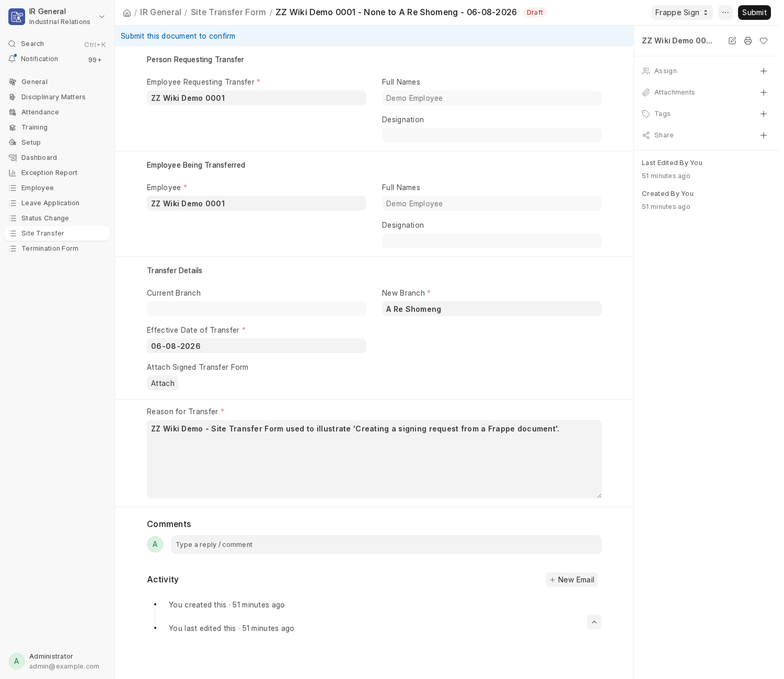Open Leave Application in the sidebar

click(x=57, y=203)
